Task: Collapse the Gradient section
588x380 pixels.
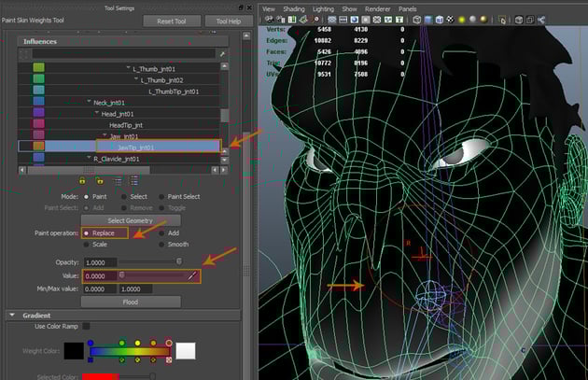Action: pyautogui.click(x=10, y=315)
